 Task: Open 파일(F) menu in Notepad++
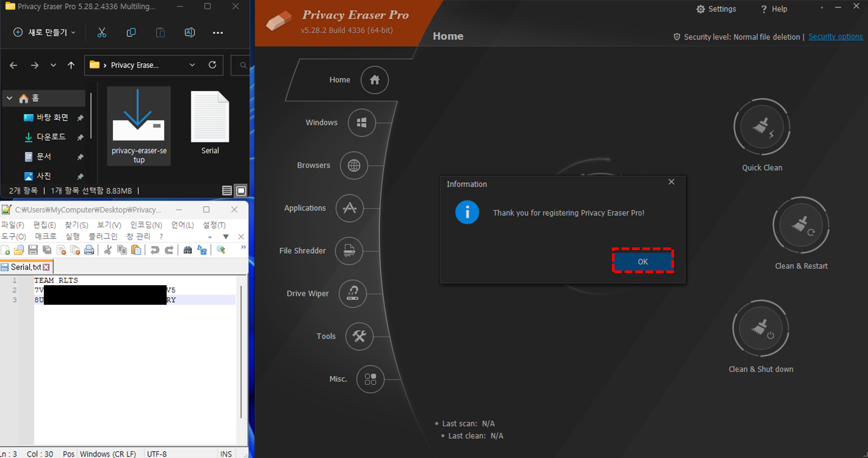click(x=13, y=225)
